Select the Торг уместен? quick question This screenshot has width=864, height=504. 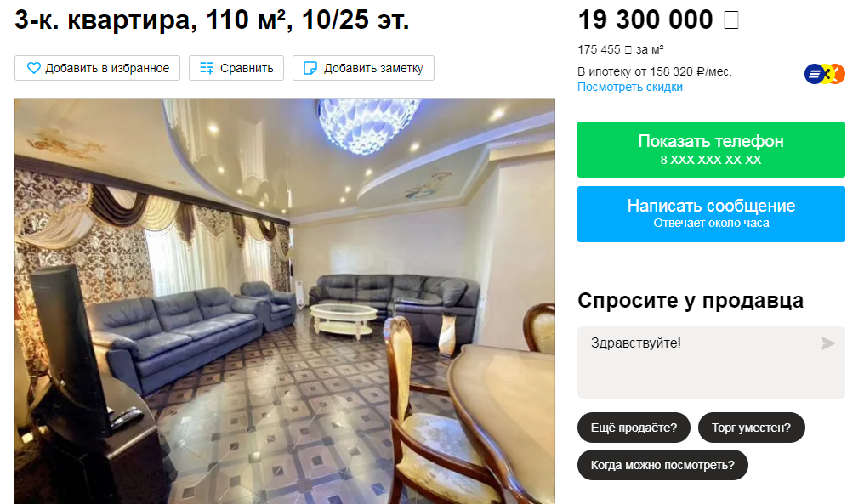pyautogui.click(x=751, y=428)
